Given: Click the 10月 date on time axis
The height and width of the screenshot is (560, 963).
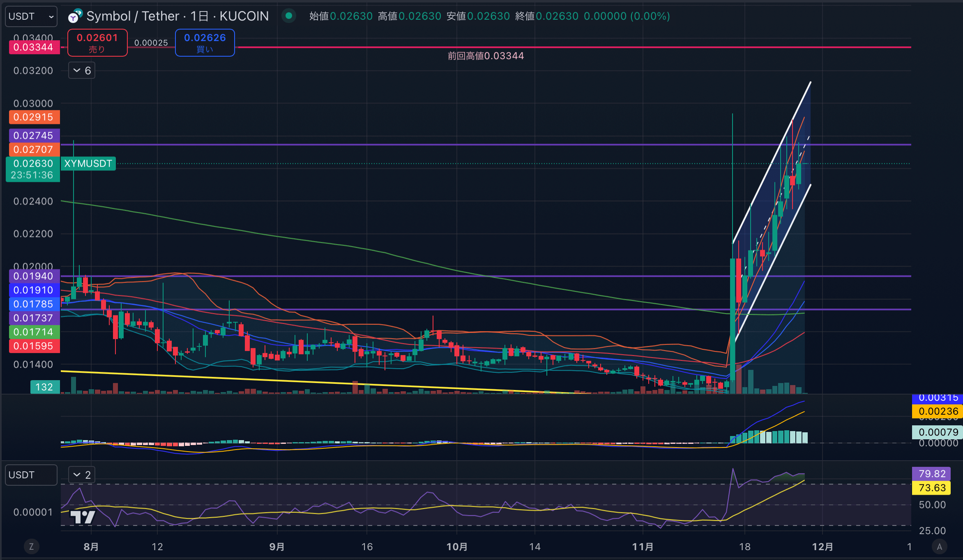Looking at the screenshot, I should [457, 547].
